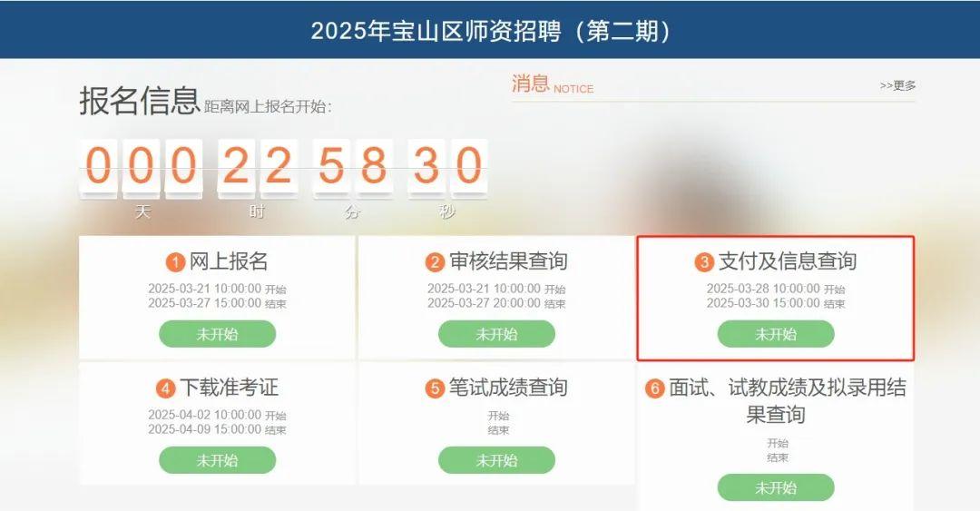The height and width of the screenshot is (511, 980).
Task: Open the 网上报名 card title
Action: pyautogui.click(x=229, y=261)
